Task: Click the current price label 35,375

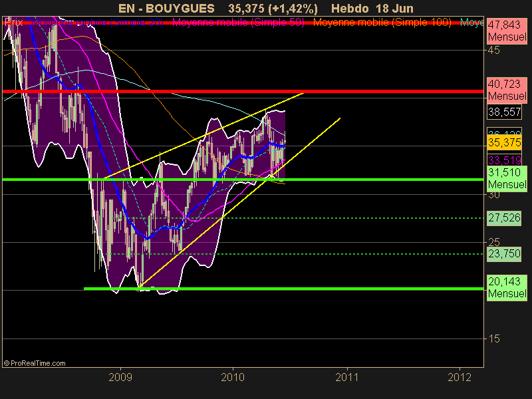Action: (505, 142)
